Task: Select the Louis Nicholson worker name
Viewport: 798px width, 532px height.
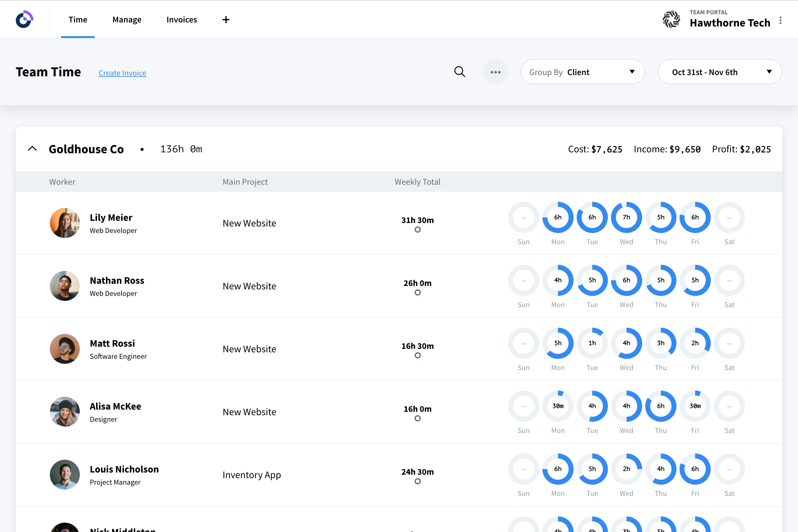Action: [x=124, y=469]
